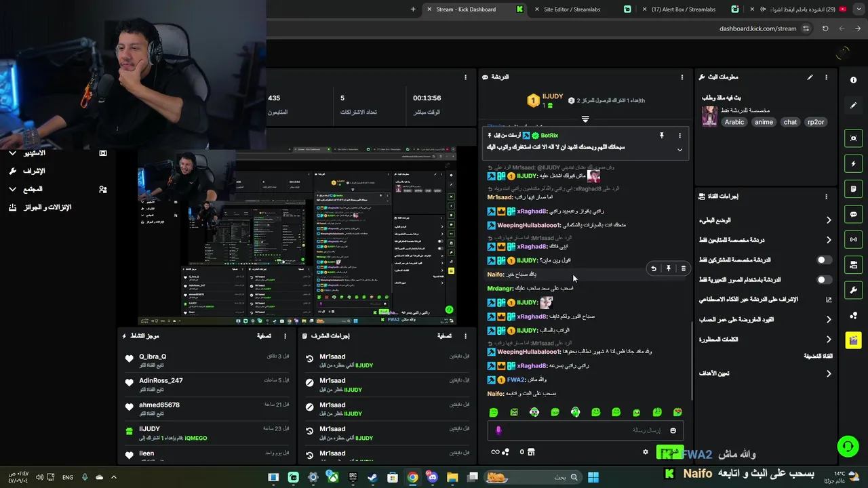868x488 pixels.
Task: Open stream info panel three-dot menu
Action: tap(826, 77)
